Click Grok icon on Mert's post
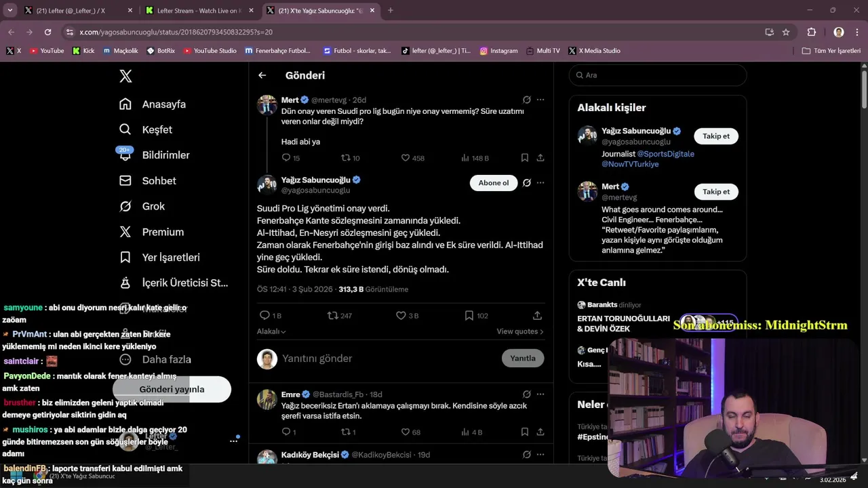Viewport: 868px width, 488px height. 527,100
